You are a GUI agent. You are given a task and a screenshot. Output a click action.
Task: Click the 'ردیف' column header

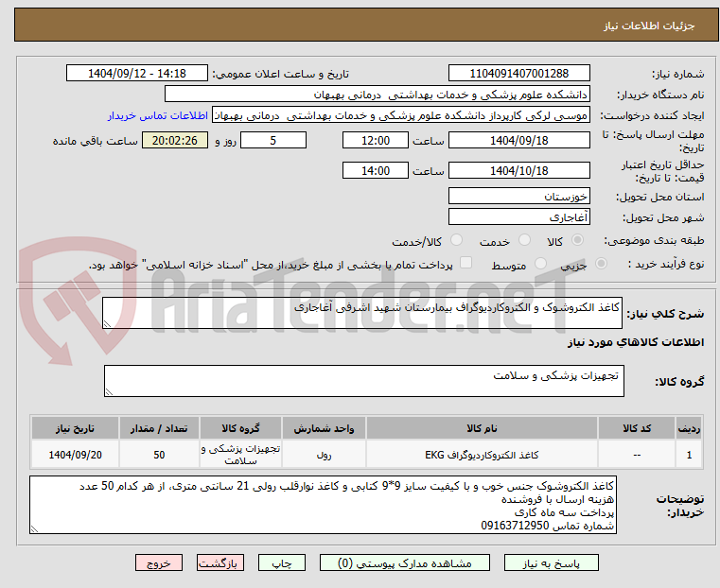tap(689, 428)
